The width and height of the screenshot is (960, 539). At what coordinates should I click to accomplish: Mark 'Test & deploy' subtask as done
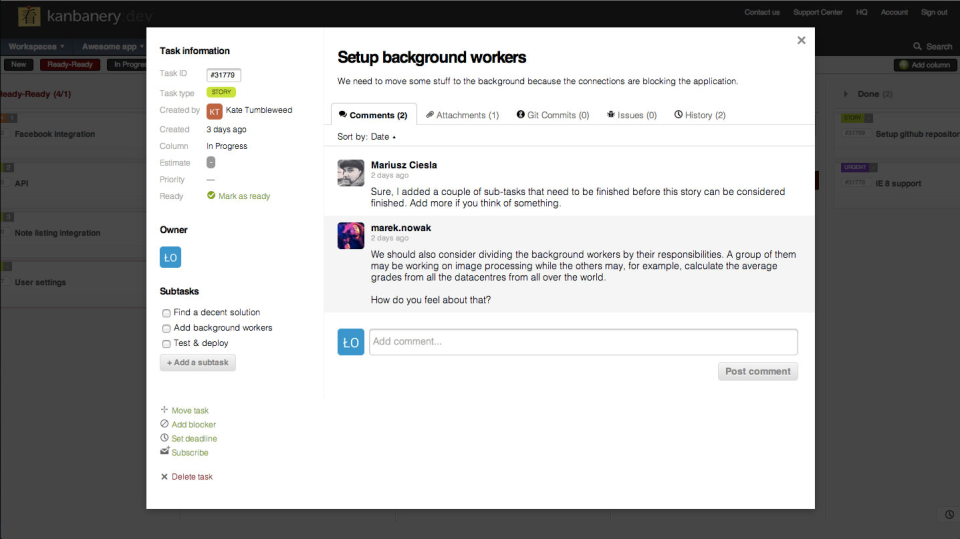166,343
